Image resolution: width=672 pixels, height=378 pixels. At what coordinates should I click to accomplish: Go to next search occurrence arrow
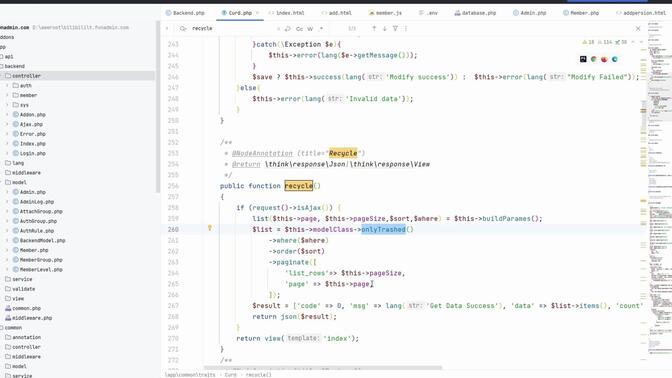pyautogui.click(x=384, y=28)
